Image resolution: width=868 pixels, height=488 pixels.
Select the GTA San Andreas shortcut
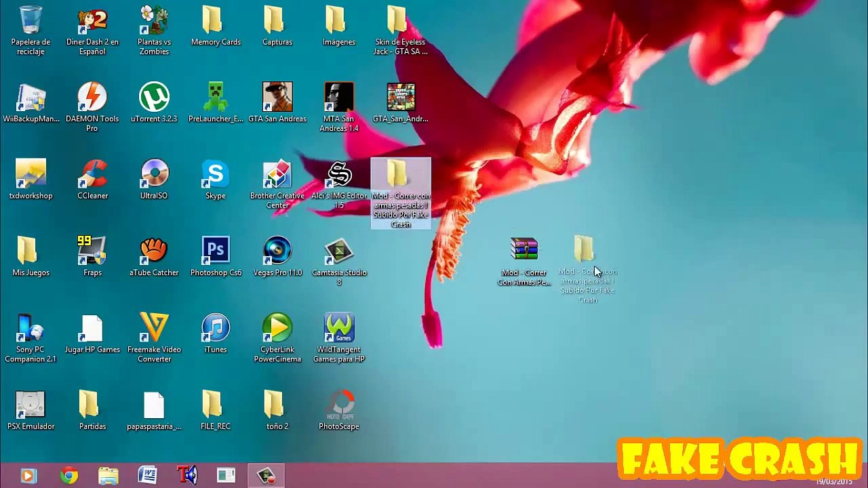pyautogui.click(x=277, y=103)
